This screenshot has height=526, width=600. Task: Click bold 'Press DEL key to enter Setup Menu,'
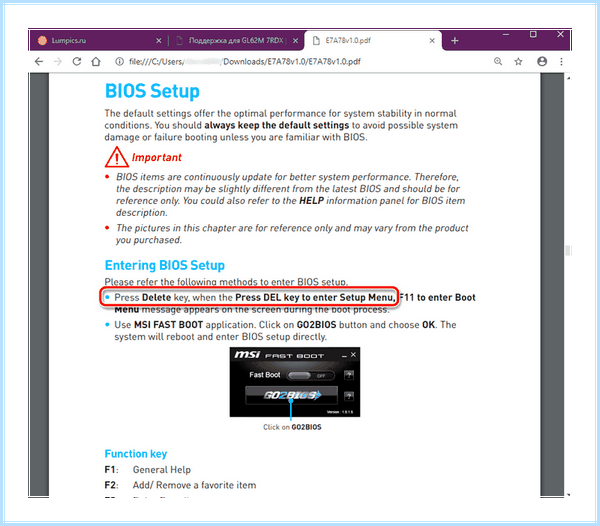(316, 298)
